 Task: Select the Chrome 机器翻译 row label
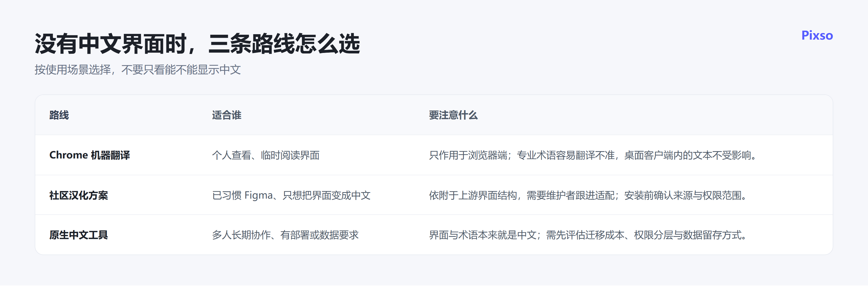pyautogui.click(x=90, y=155)
